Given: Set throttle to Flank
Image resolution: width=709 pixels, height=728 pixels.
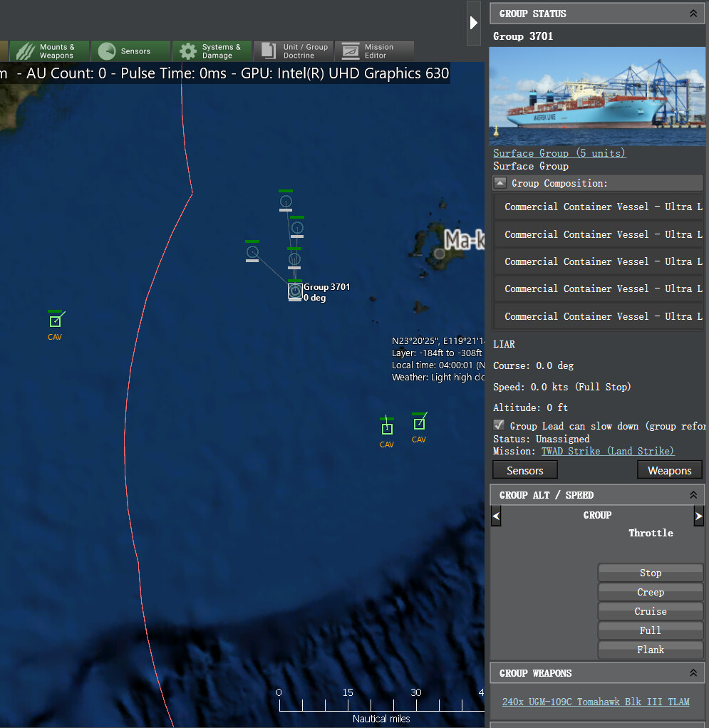Looking at the screenshot, I should click(x=651, y=650).
